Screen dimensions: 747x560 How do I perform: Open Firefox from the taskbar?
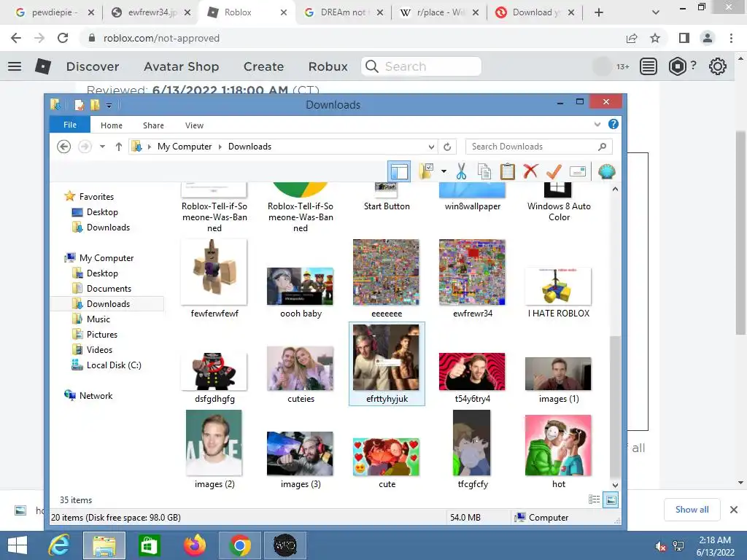tap(194, 545)
